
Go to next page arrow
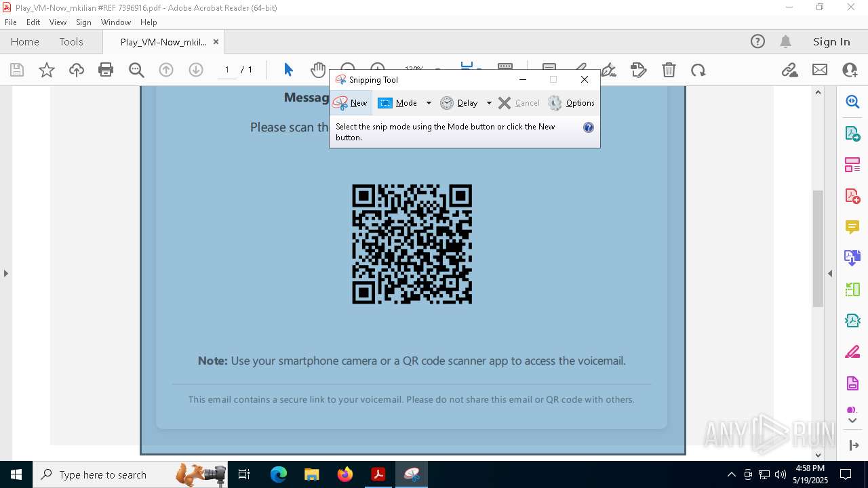pos(196,70)
